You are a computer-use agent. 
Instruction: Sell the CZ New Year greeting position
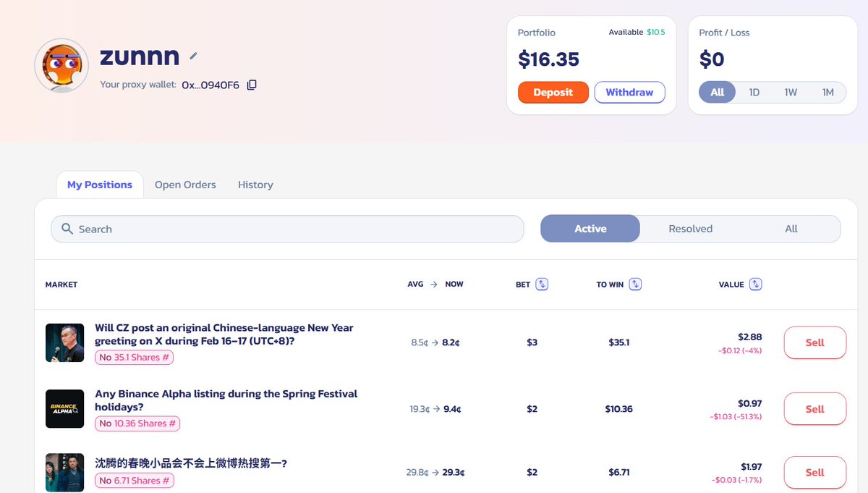[x=815, y=342]
